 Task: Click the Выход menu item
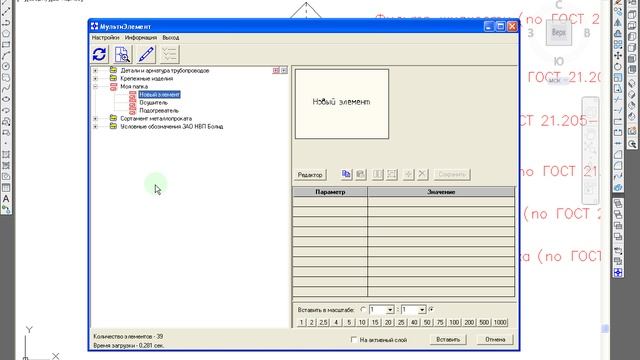click(171, 38)
